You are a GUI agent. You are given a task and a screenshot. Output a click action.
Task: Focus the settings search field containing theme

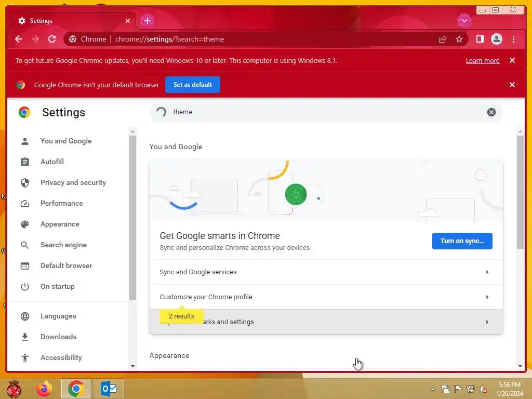coord(326,112)
